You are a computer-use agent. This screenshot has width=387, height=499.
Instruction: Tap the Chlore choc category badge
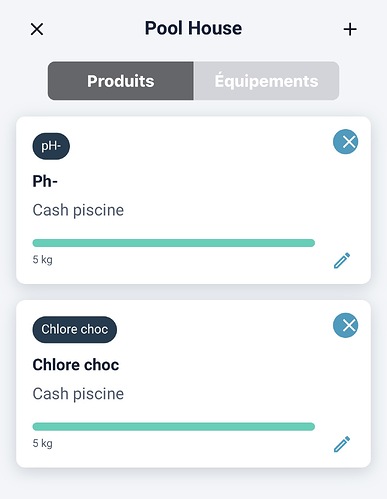pyautogui.click(x=75, y=329)
